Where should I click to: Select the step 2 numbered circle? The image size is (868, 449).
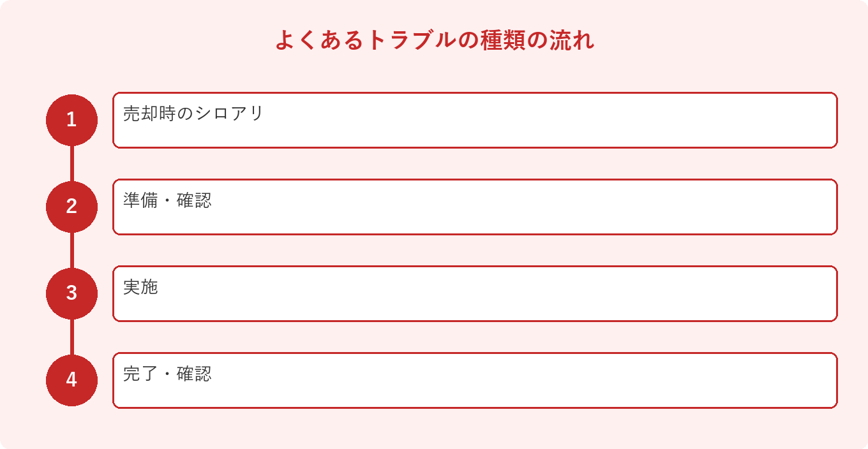pyautogui.click(x=71, y=207)
